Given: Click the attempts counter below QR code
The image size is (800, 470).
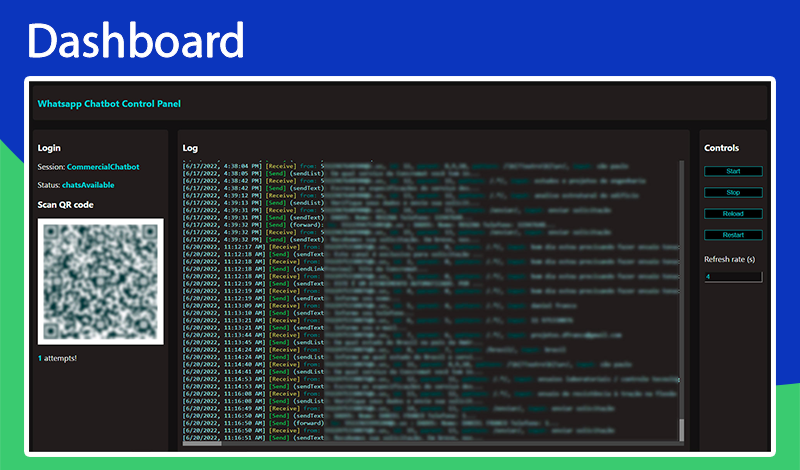Looking at the screenshot, I should (57, 358).
